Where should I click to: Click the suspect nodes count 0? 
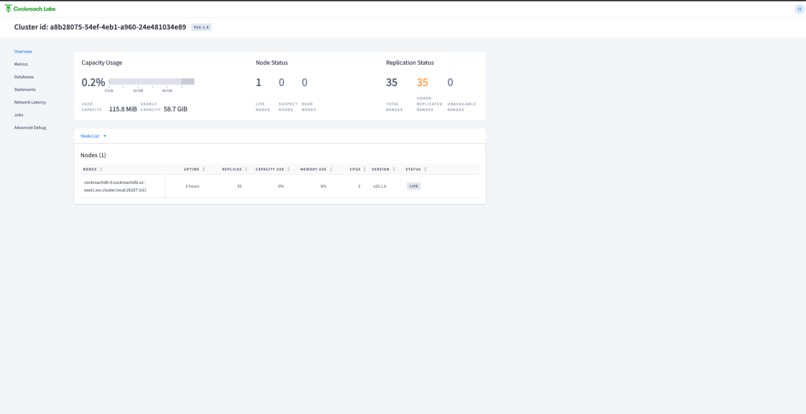pyautogui.click(x=281, y=82)
